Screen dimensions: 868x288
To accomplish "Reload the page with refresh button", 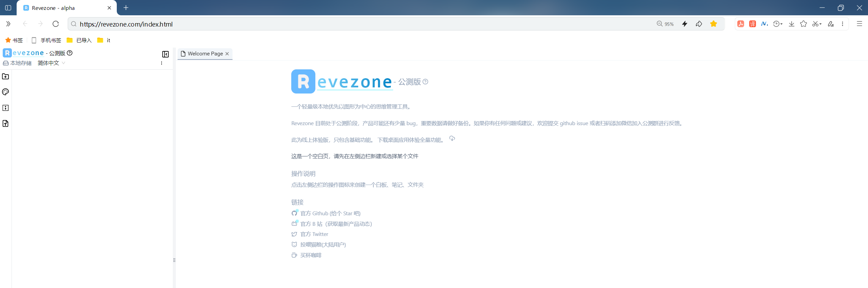I will point(56,24).
